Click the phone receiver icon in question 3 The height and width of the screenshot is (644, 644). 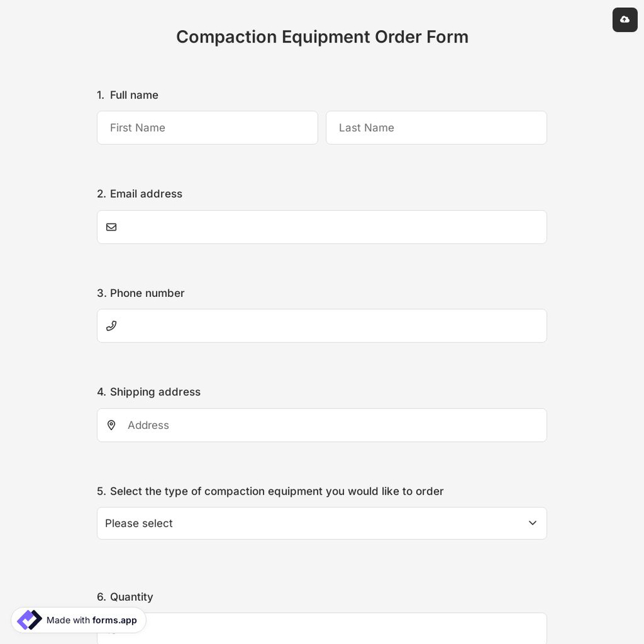click(111, 325)
